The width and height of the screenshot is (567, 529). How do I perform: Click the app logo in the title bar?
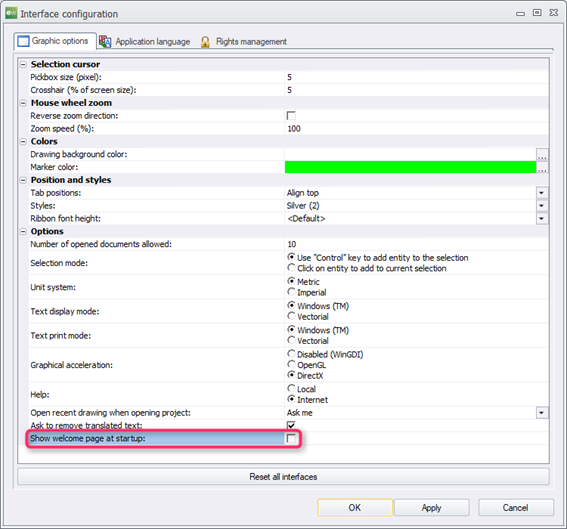(11, 13)
